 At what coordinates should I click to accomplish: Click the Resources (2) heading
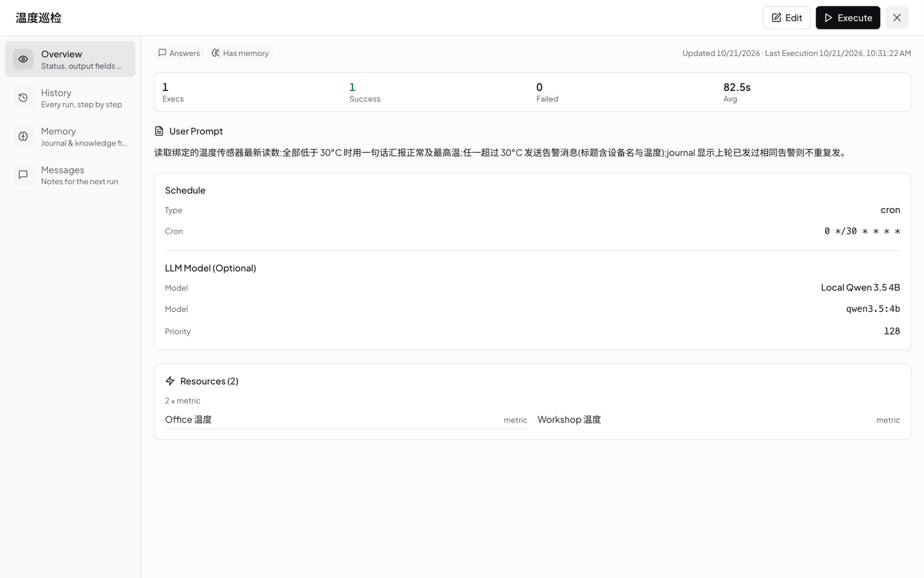[209, 381]
